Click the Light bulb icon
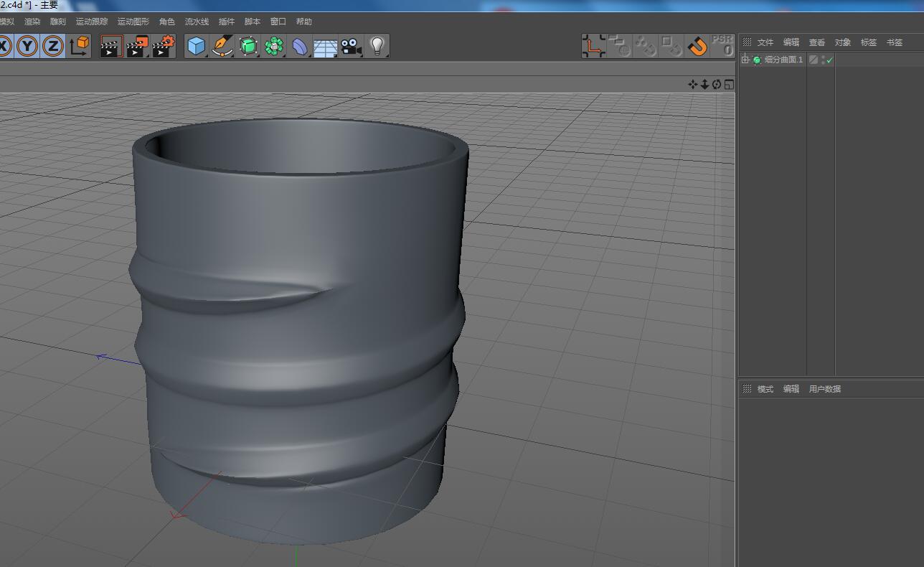924x567 pixels. click(377, 47)
